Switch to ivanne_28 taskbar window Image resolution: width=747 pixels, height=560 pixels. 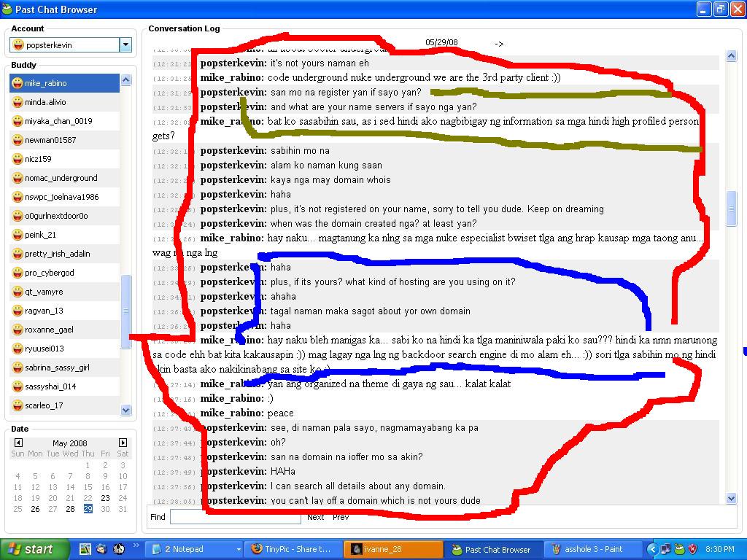click(392, 550)
